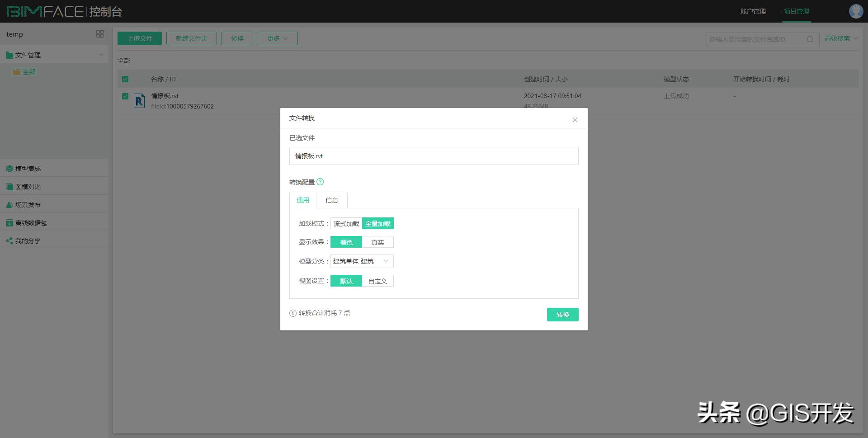868x438 pixels.
Task: Click the info icon beside 转换合计消耗
Action: [x=293, y=313]
